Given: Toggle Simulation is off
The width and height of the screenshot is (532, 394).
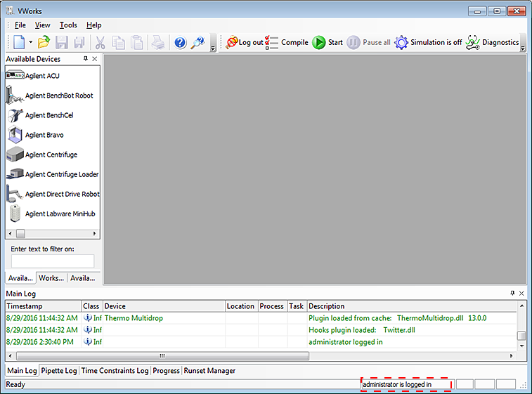Looking at the screenshot, I should coord(428,42).
